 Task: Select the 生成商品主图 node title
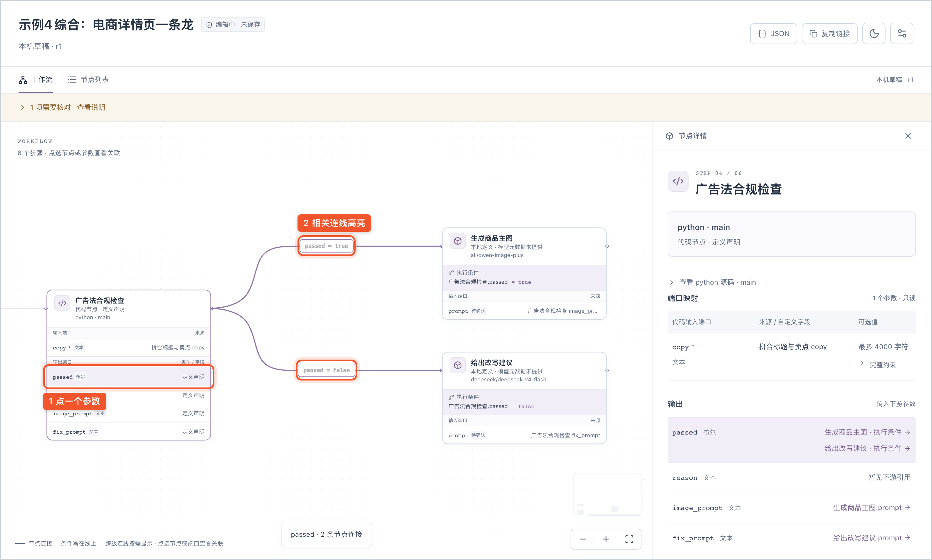click(x=492, y=238)
